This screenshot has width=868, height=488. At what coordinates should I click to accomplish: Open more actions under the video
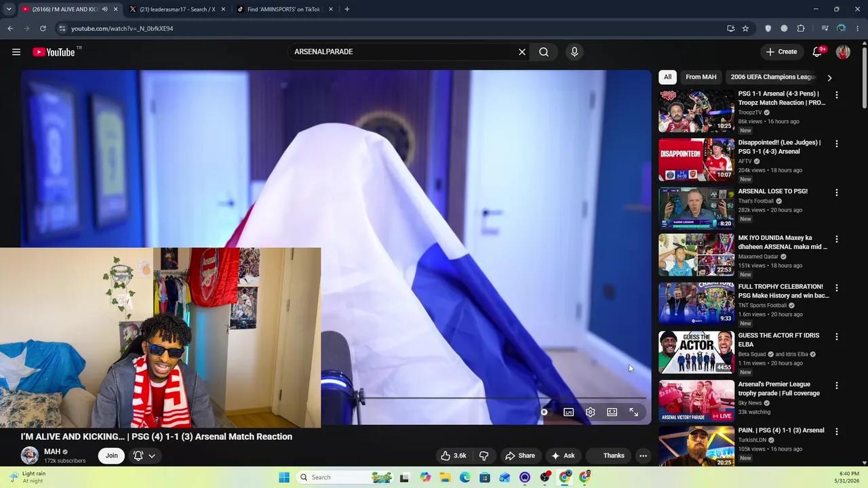click(643, 455)
